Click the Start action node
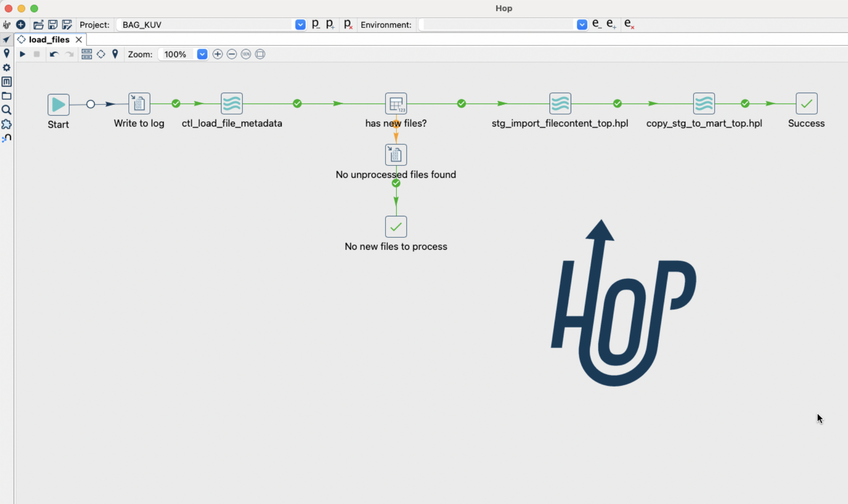 pos(58,104)
